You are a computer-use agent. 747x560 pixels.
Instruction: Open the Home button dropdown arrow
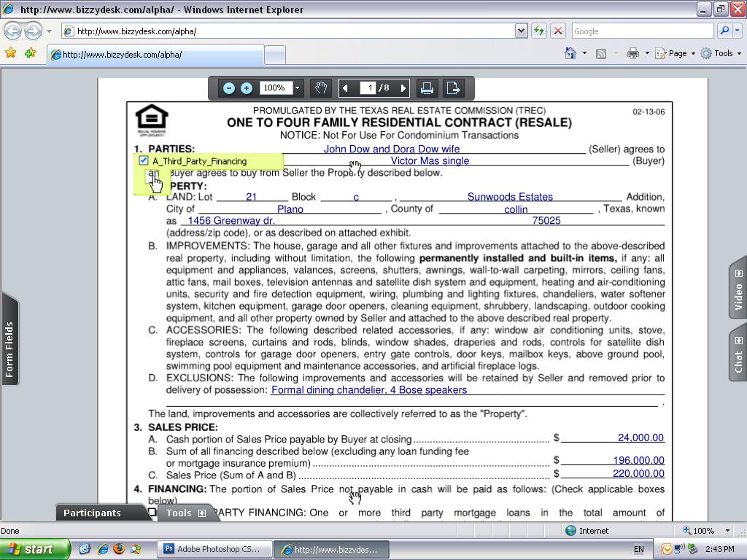[x=584, y=53]
